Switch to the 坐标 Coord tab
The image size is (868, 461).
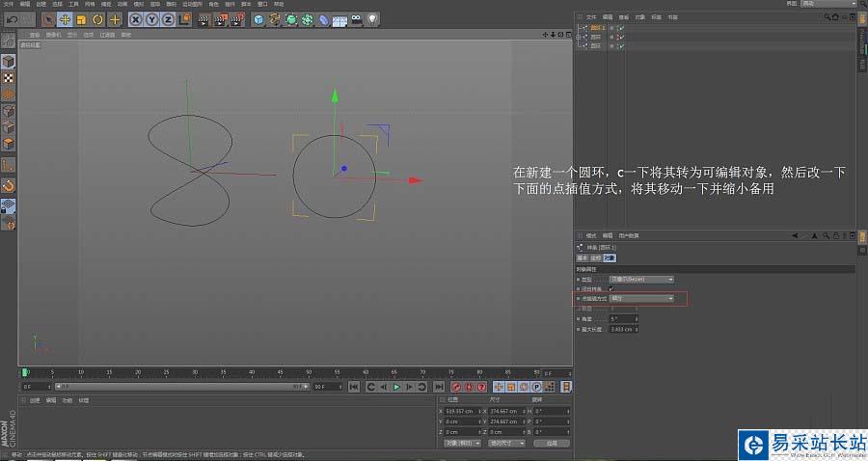(x=596, y=258)
